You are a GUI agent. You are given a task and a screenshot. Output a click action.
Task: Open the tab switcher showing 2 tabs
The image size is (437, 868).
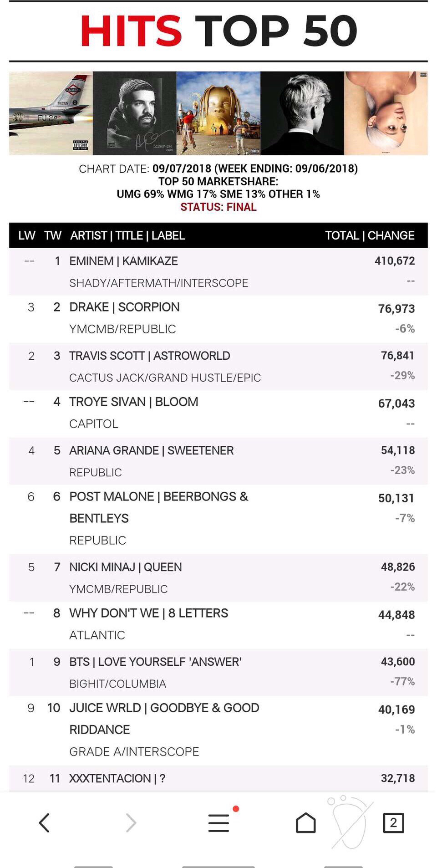pyautogui.click(x=393, y=822)
